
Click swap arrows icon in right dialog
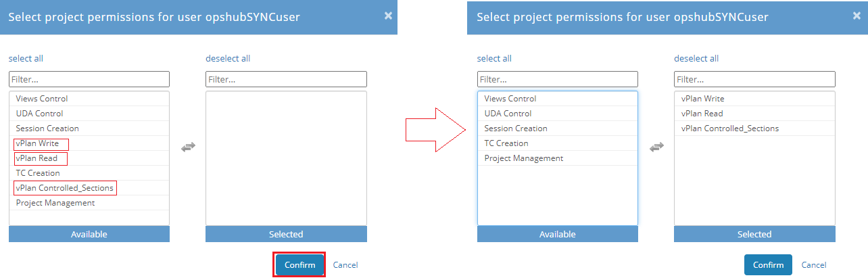656,147
